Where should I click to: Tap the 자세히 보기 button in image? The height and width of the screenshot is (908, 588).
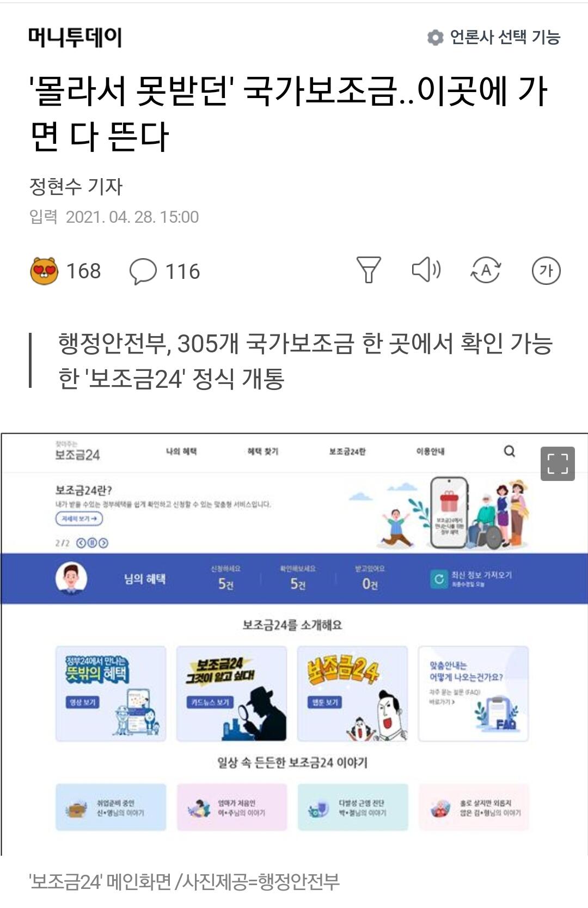click(x=79, y=519)
